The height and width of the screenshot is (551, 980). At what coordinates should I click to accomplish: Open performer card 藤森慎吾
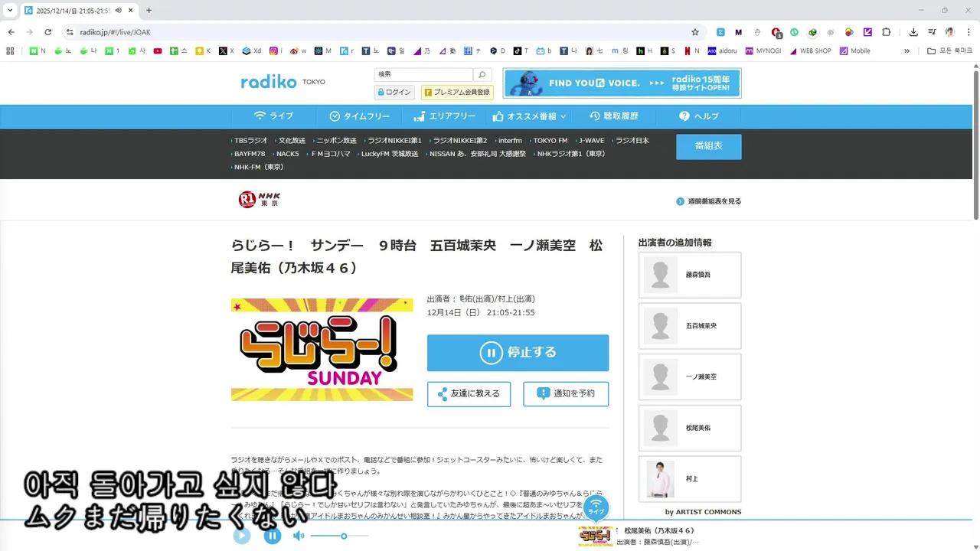tap(690, 275)
